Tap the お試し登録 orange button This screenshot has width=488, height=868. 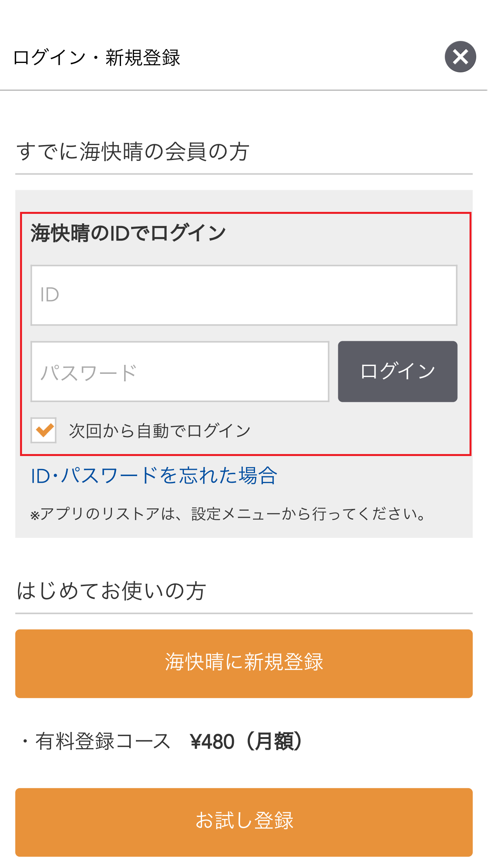[x=244, y=822]
